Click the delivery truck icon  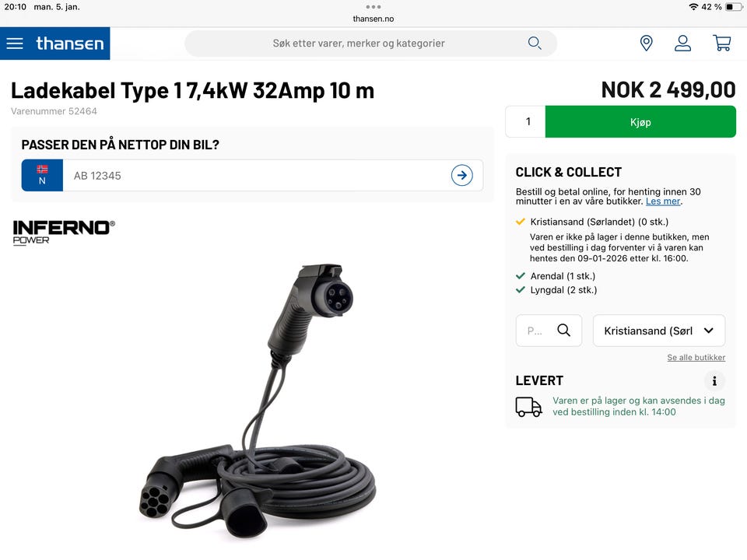pyautogui.click(x=528, y=407)
